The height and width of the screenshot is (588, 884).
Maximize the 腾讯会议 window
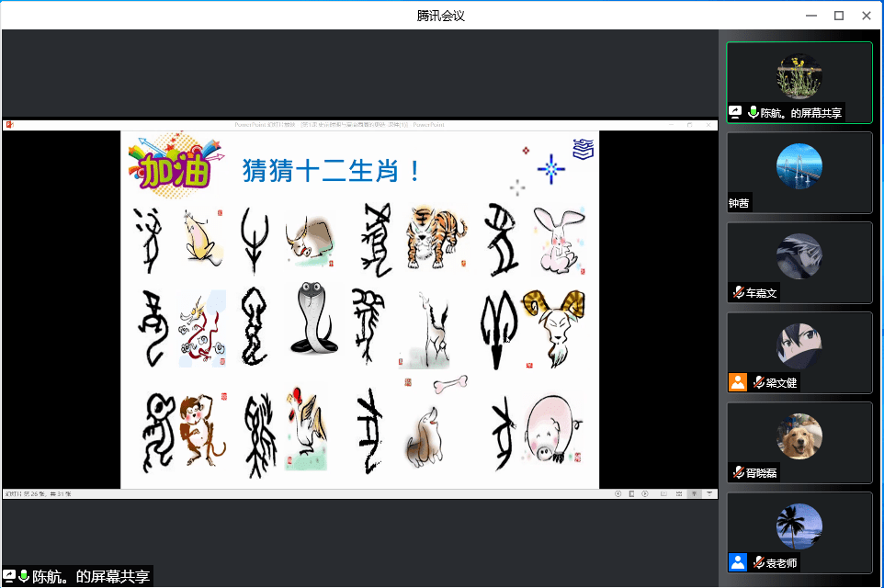(838, 15)
